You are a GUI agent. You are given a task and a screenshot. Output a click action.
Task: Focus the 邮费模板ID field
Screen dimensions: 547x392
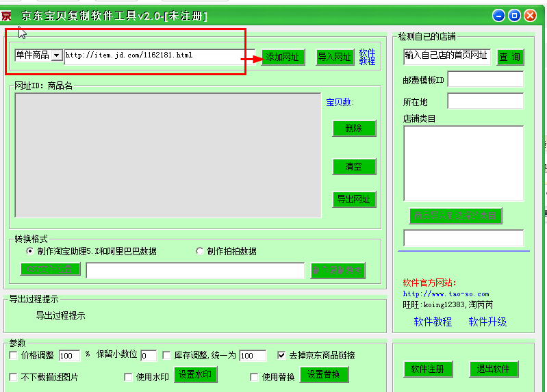485,79
